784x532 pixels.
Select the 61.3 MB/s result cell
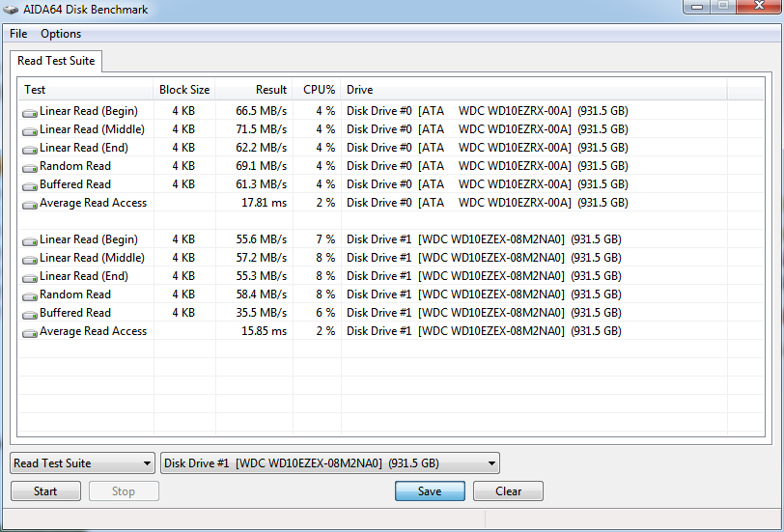tap(261, 184)
